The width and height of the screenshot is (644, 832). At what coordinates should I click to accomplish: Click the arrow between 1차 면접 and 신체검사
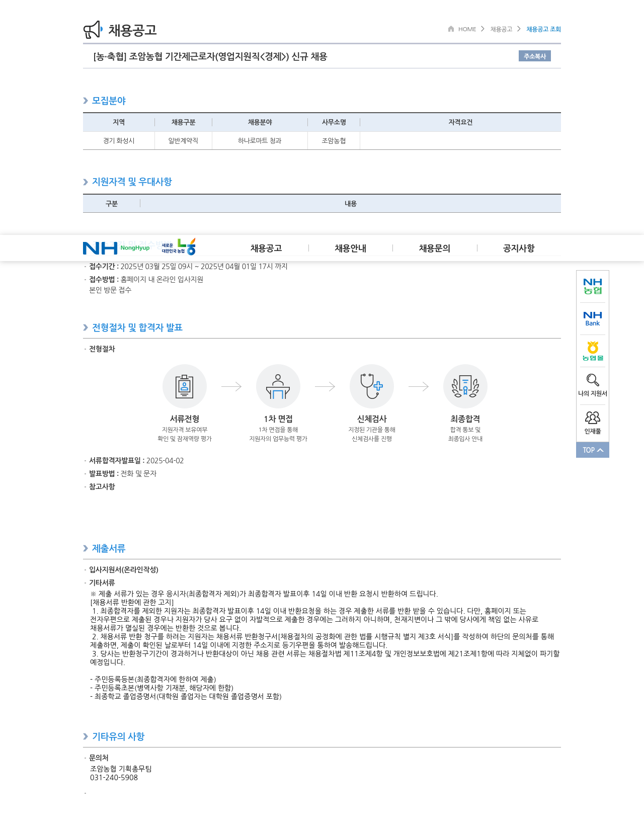point(325,386)
